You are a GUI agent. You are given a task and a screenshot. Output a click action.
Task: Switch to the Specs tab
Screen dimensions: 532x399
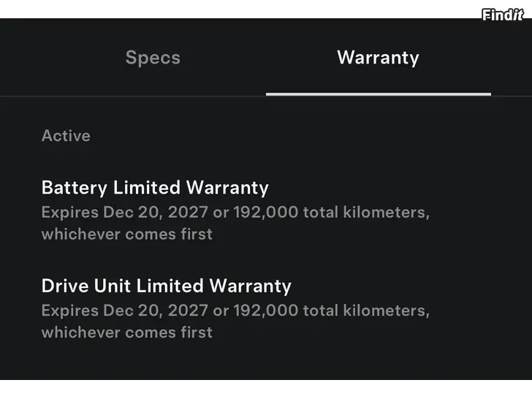[x=153, y=58]
